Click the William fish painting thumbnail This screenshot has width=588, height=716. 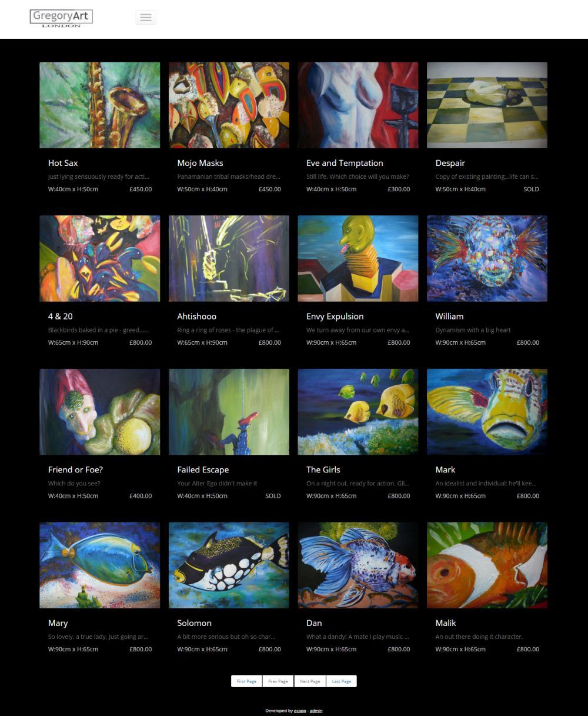[487, 258]
